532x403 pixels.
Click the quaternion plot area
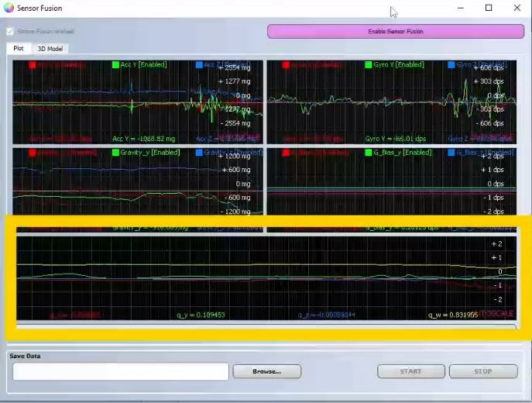tap(266, 278)
